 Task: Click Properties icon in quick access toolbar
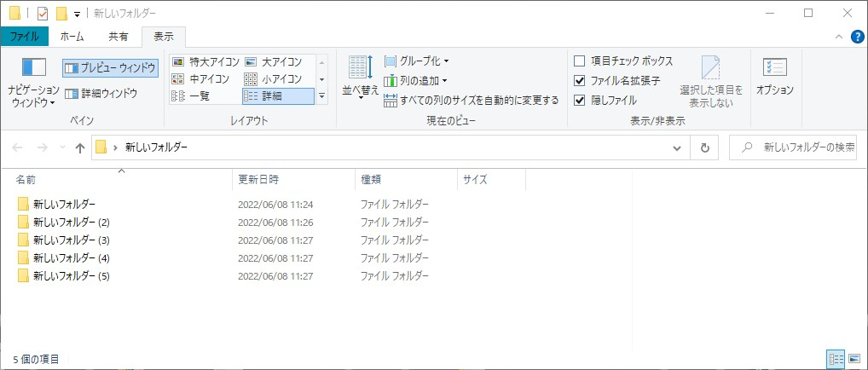[x=43, y=14]
